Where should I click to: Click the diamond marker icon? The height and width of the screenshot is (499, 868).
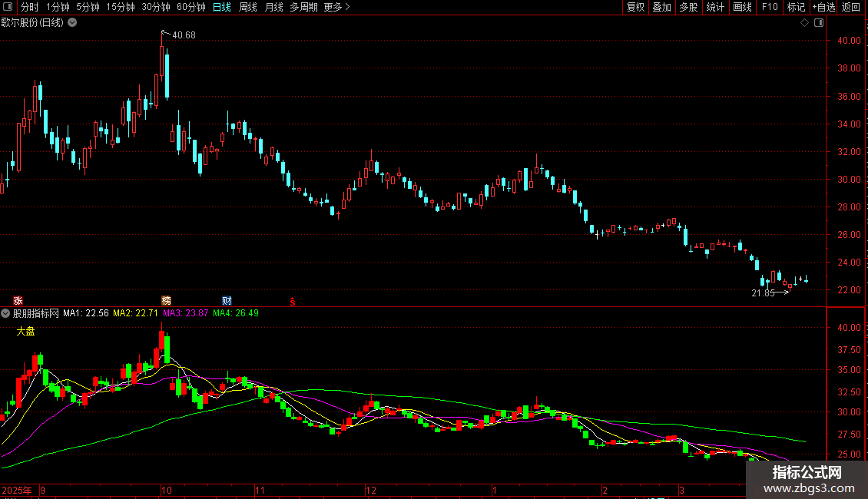pos(805,23)
